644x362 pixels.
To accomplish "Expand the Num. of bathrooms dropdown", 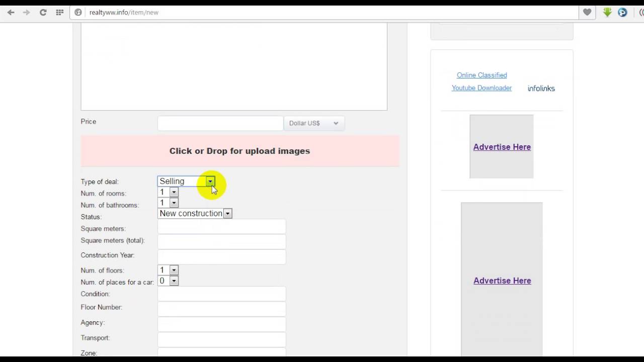I will (168, 203).
